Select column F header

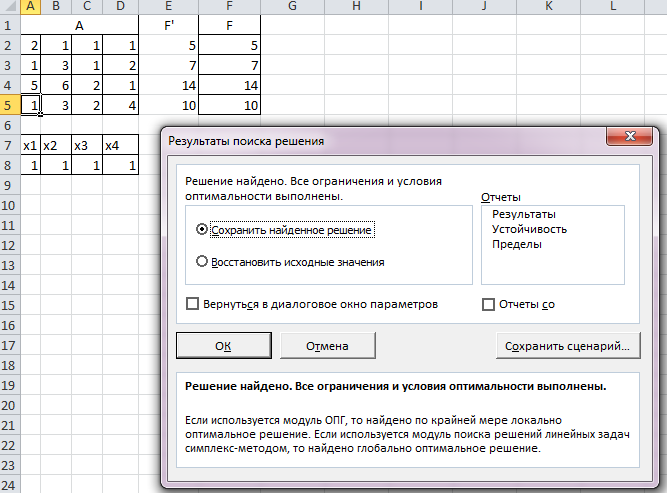[229, 6]
